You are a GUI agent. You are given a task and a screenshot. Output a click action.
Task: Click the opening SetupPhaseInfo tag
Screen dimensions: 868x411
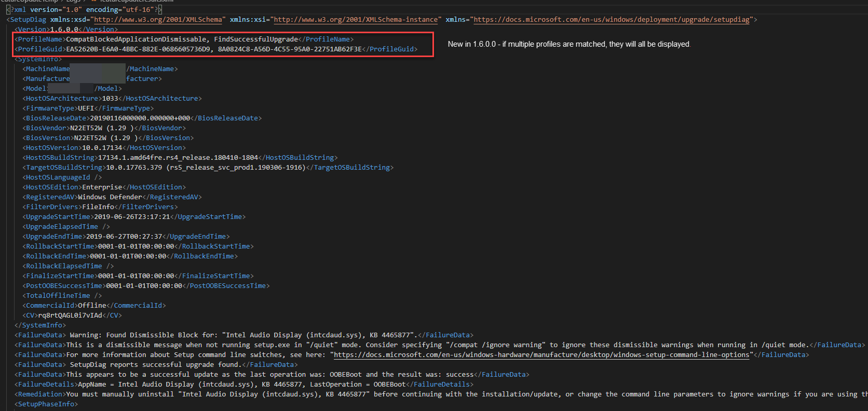pyautogui.click(x=46, y=404)
